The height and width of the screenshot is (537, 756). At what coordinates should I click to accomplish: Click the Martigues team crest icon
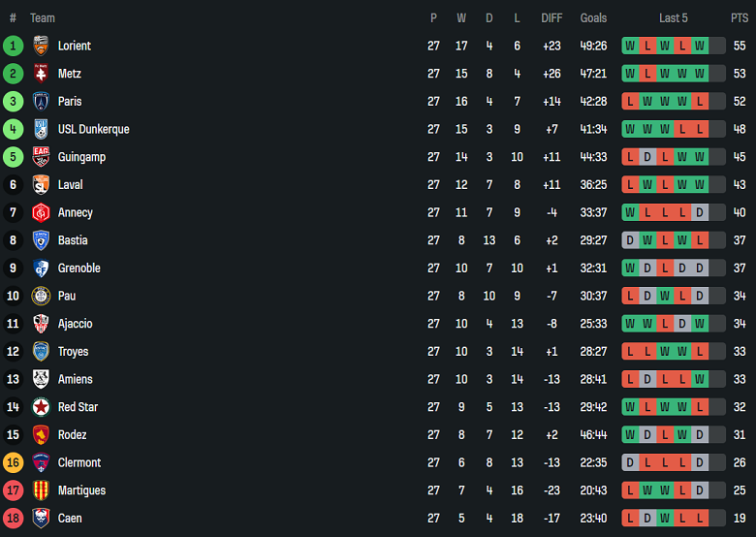(41, 490)
